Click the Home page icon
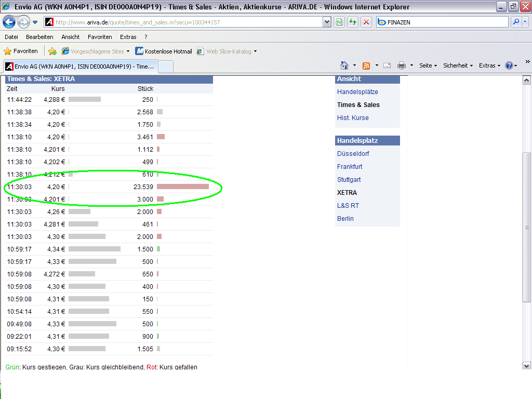This screenshot has width=532, height=399. coord(344,65)
